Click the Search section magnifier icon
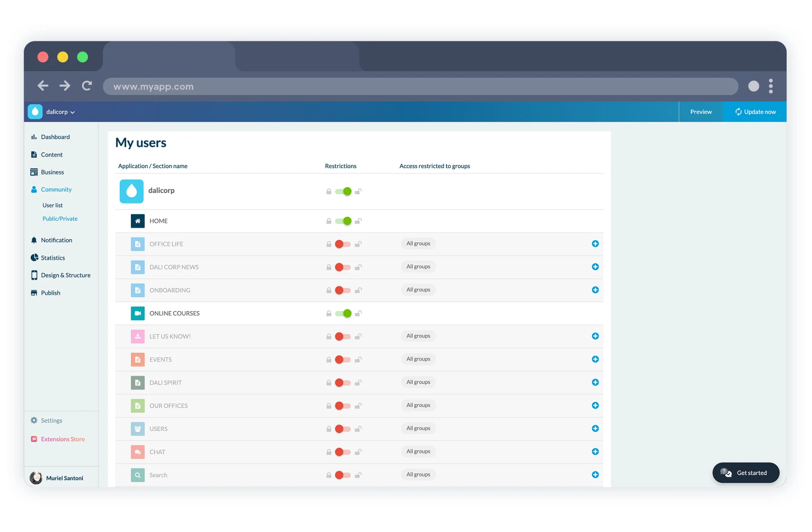Viewport: 812px width, 532px height. pyautogui.click(x=138, y=475)
